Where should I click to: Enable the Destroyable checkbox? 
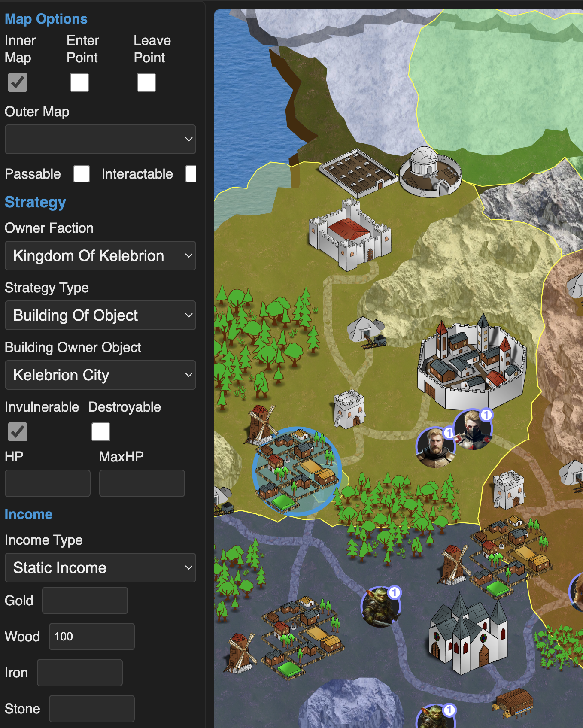coord(101,432)
